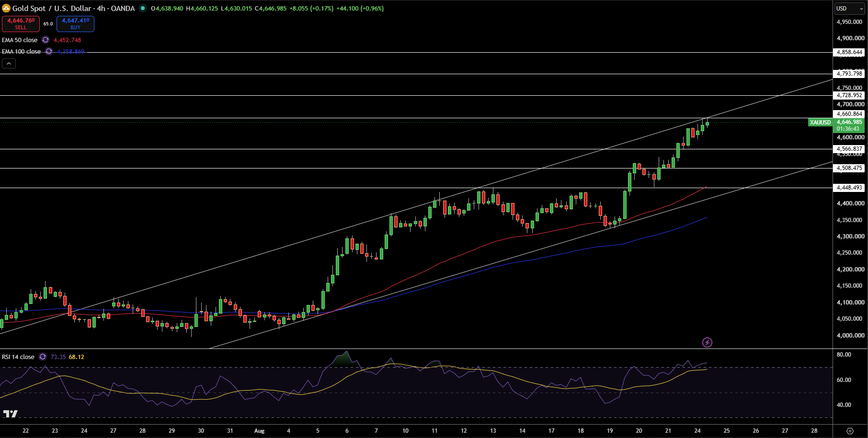Click the 65.0 spread value
Viewport: 868px width, 438px height.
48,23
